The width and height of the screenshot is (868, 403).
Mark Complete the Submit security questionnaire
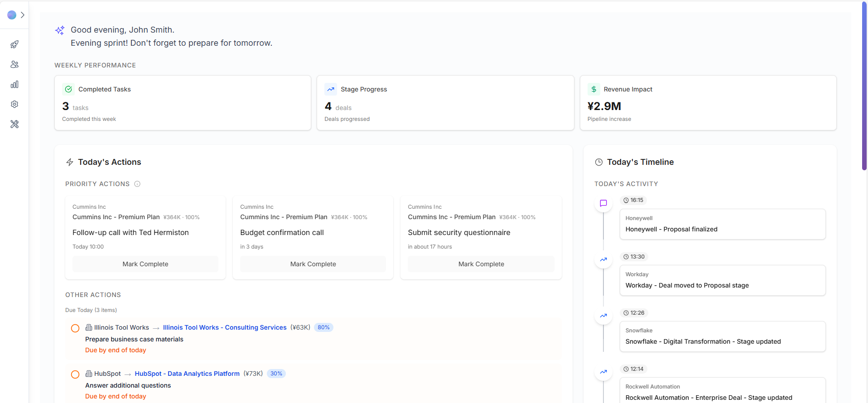click(481, 264)
